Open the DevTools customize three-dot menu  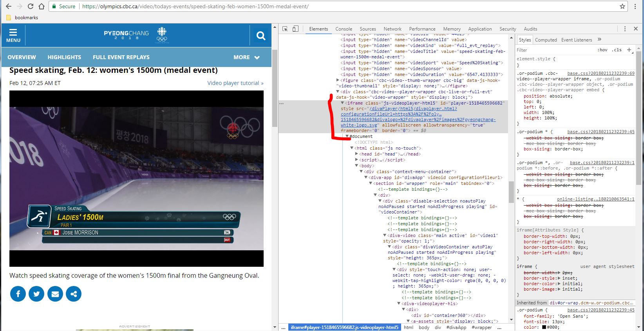[625, 29]
